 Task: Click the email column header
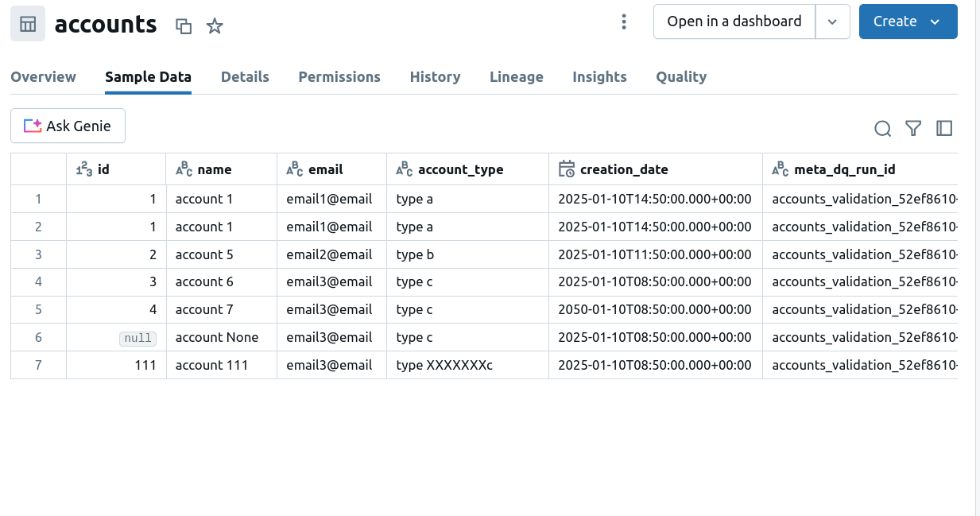pos(332,169)
